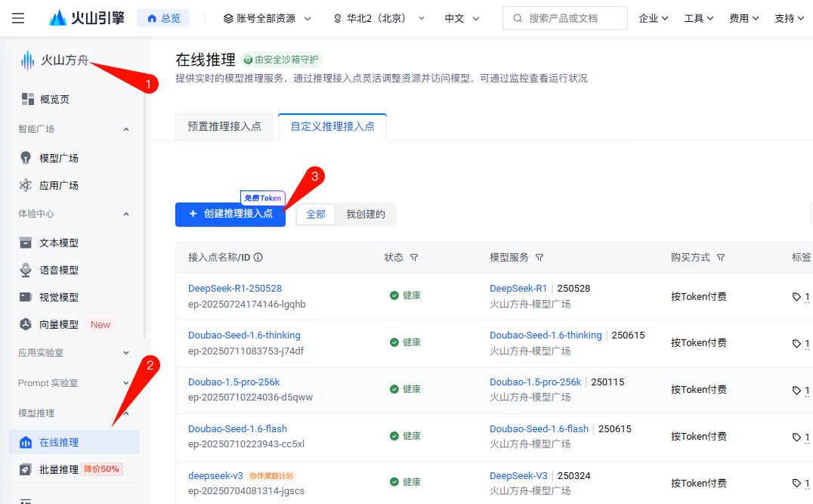This screenshot has height=504, width=813.
Task: Select the 我创建的 filter
Action: (x=366, y=214)
